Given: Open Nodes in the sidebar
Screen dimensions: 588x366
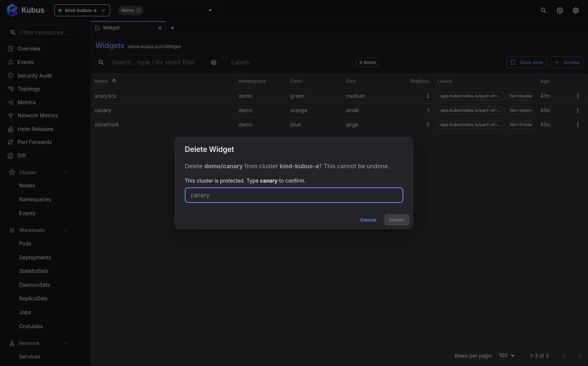Looking at the screenshot, I should point(27,186).
